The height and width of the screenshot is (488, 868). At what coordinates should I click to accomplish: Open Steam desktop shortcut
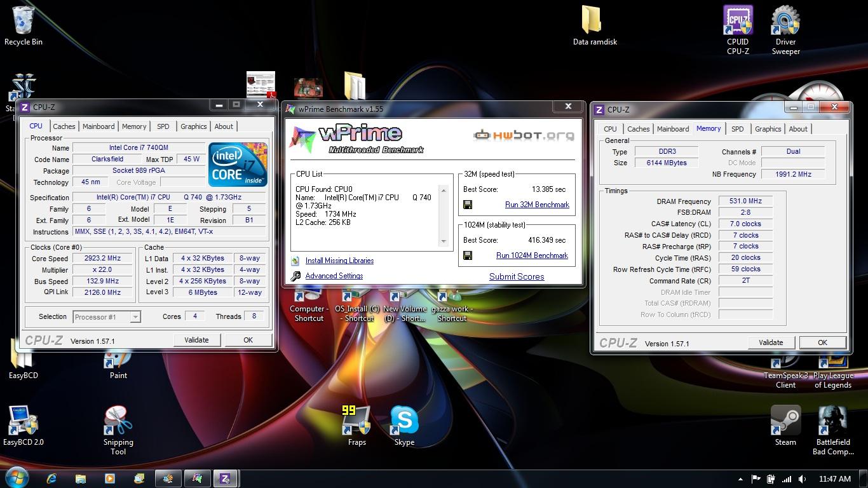tap(785, 426)
